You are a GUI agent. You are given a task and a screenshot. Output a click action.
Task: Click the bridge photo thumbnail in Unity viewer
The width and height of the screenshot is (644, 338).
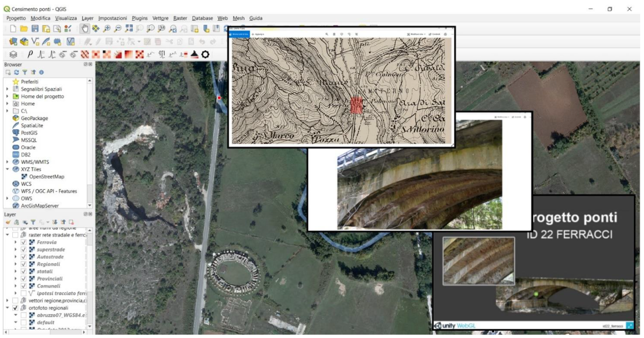point(478,261)
